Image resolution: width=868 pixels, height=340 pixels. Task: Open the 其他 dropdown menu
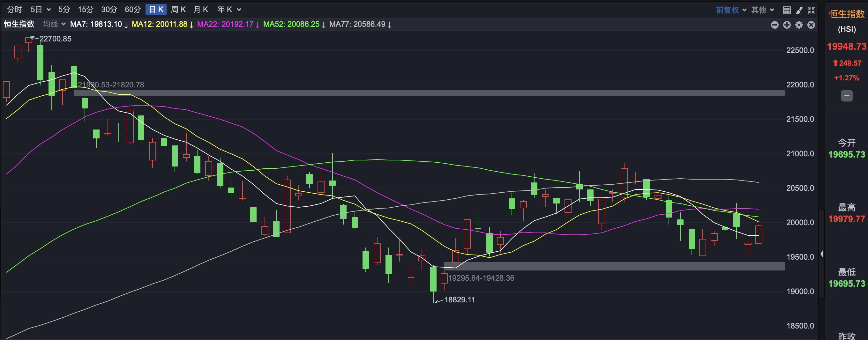coord(763,10)
